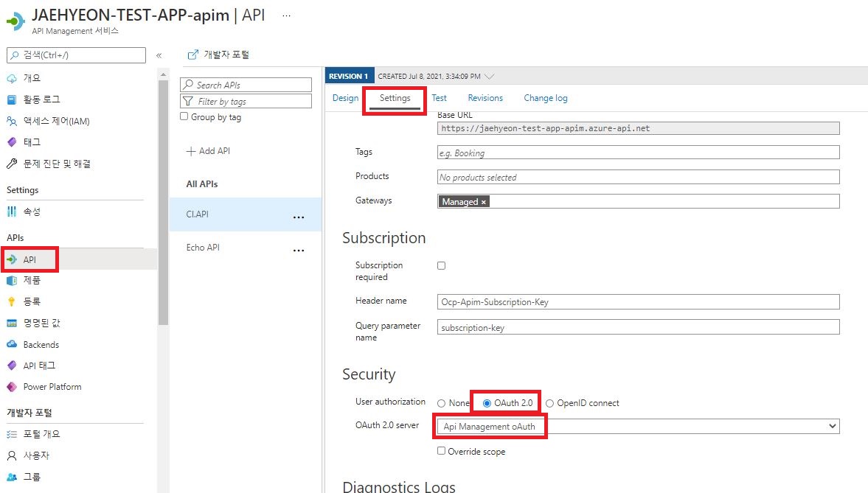Click the Tags input field
The height and width of the screenshot is (493, 868).
638,153
